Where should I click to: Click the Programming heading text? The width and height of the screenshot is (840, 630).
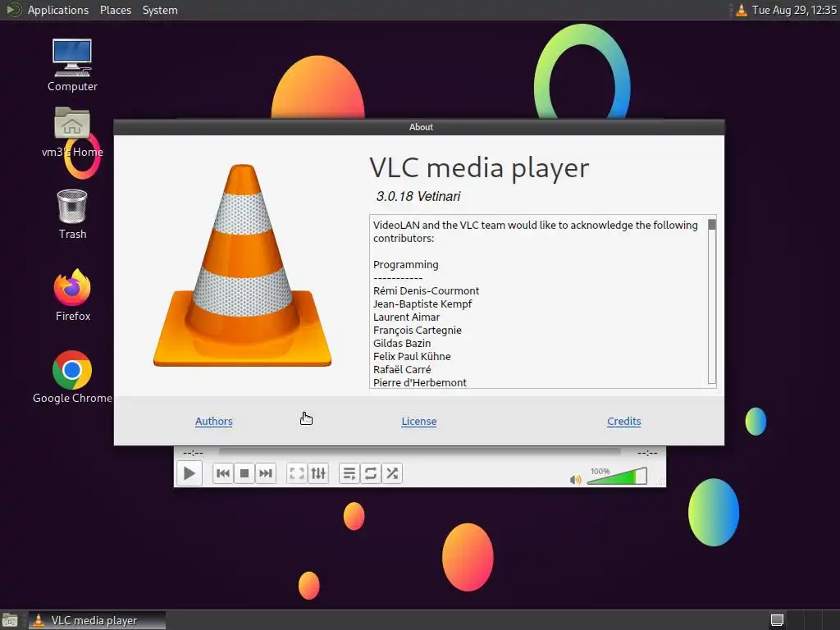click(405, 265)
